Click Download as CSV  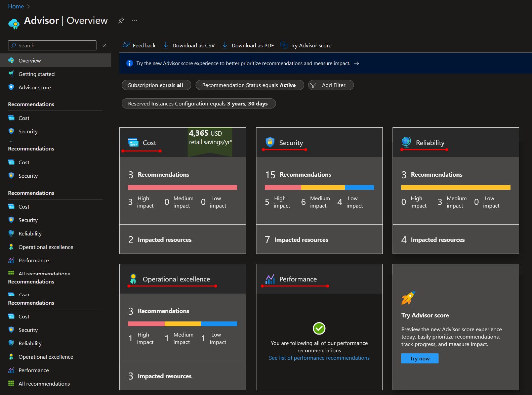(x=189, y=45)
